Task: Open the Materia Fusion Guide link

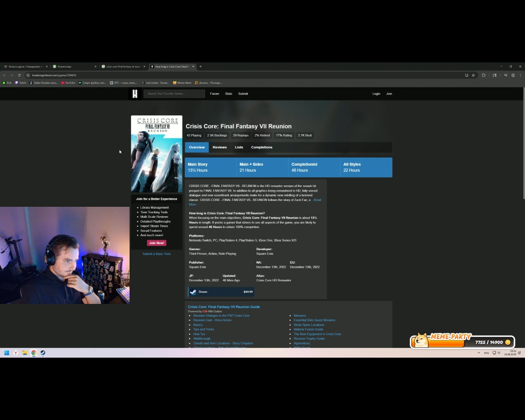Action: [308, 329]
